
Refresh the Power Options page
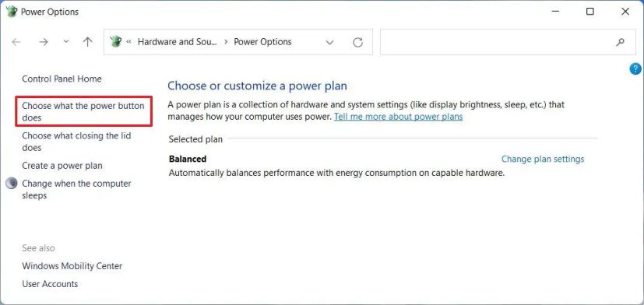pyautogui.click(x=358, y=42)
